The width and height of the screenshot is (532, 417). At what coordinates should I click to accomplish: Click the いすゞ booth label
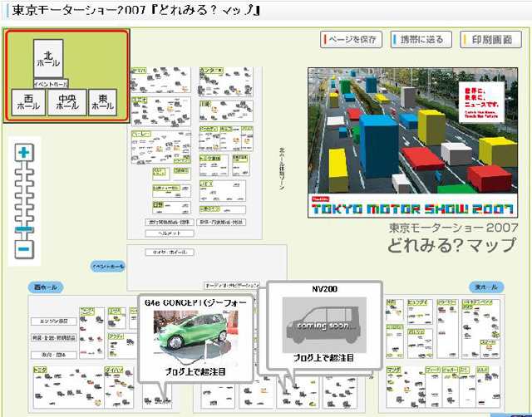206,184
